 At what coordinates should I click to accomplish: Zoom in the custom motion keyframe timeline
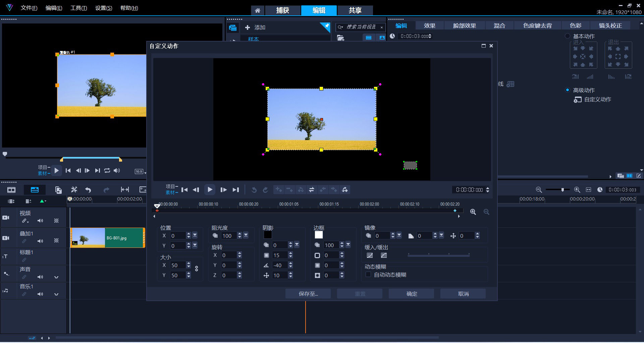(x=473, y=212)
